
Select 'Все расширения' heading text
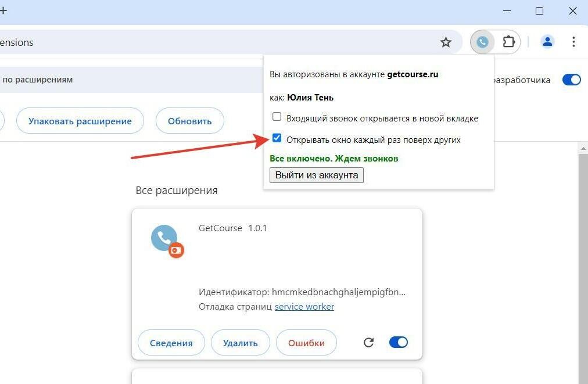pyautogui.click(x=177, y=191)
